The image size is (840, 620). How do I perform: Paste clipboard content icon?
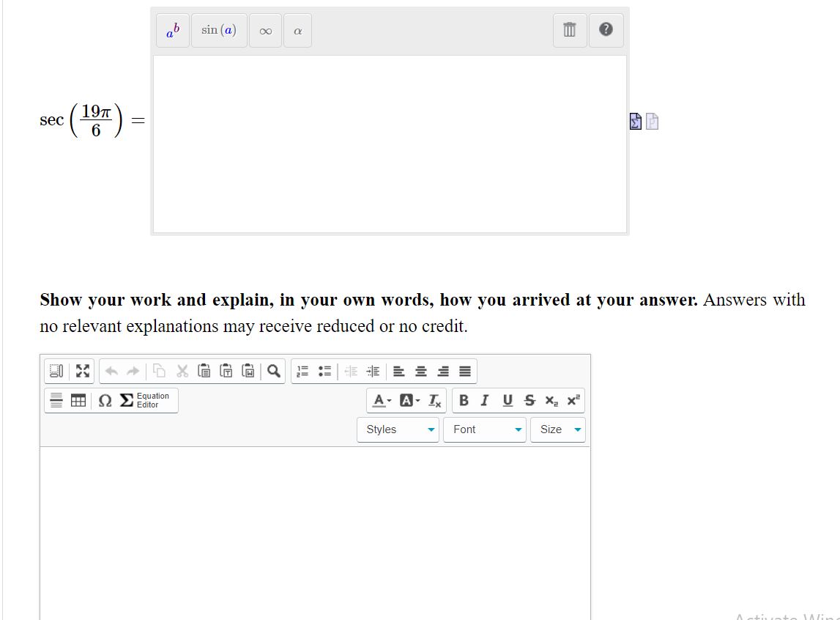(x=204, y=371)
